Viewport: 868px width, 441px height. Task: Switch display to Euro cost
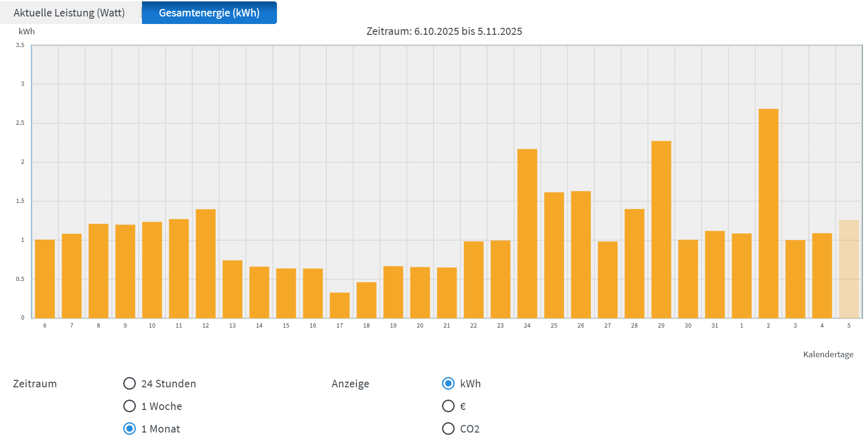[x=449, y=406]
